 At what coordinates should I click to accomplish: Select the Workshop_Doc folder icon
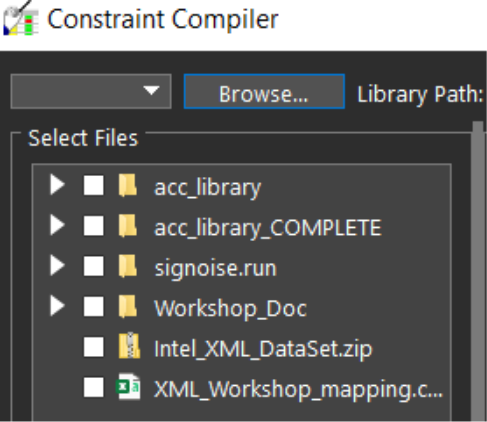(128, 306)
